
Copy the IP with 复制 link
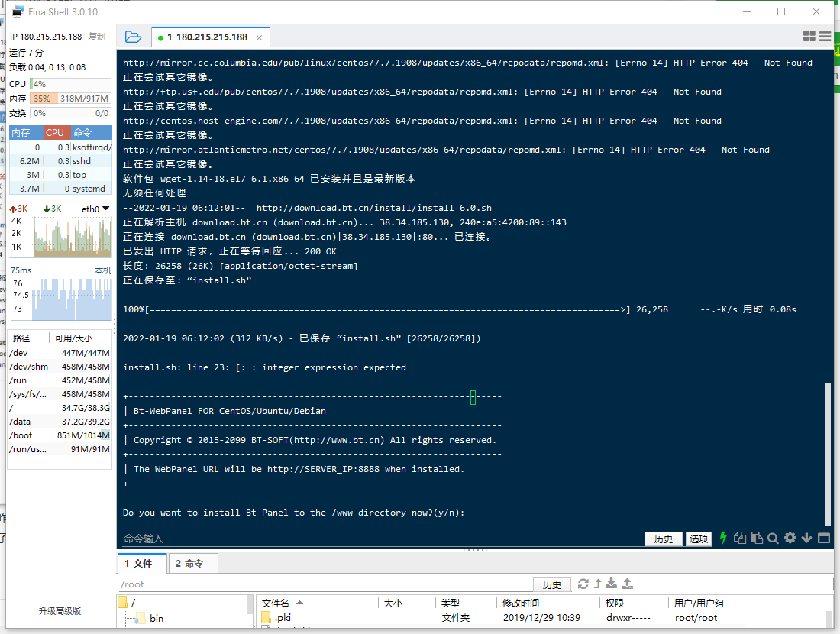click(97, 37)
